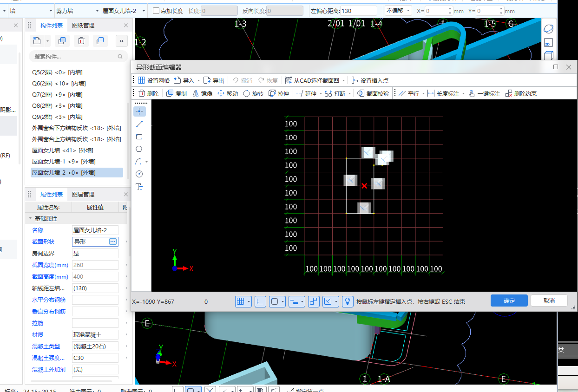Open 从CAD选择截面图 dropdown arrow
The image size is (578, 392).
click(x=343, y=81)
